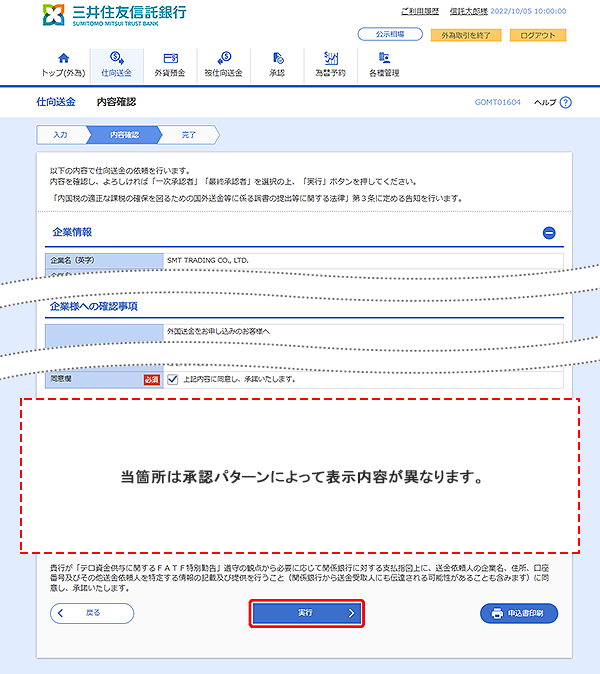The width and height of the screenshot is (600, 674).
Task: Click the 公示相場 button
Action: tap(390, 34)
